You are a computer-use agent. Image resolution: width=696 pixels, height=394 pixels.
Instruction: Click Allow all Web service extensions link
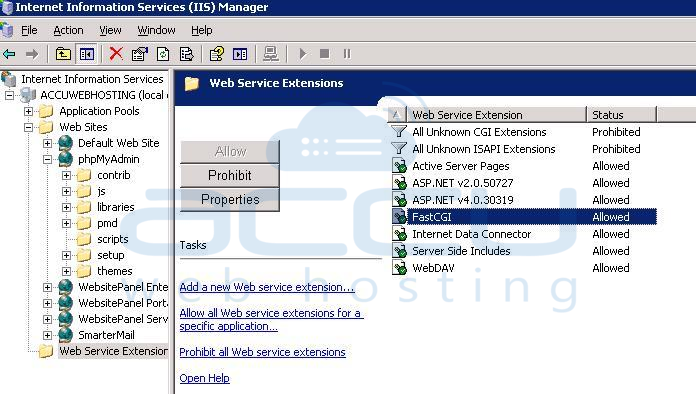click(272, 319)
